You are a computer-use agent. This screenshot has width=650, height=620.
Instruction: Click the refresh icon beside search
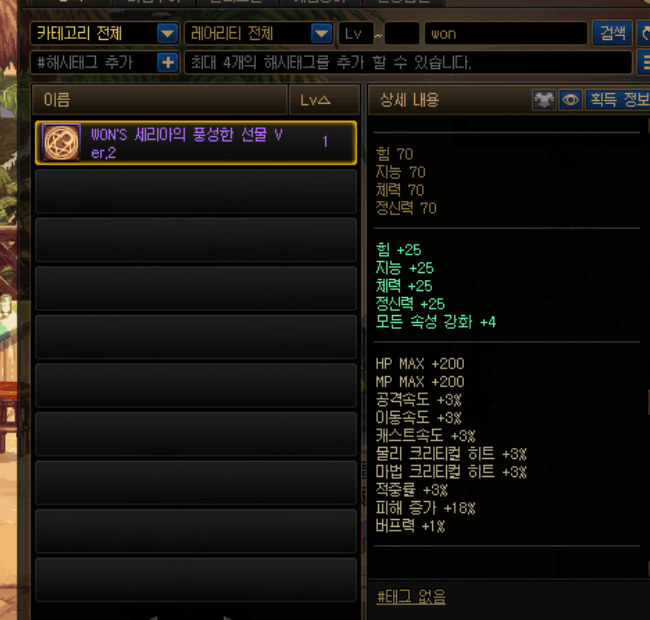[x=644, y=33]
